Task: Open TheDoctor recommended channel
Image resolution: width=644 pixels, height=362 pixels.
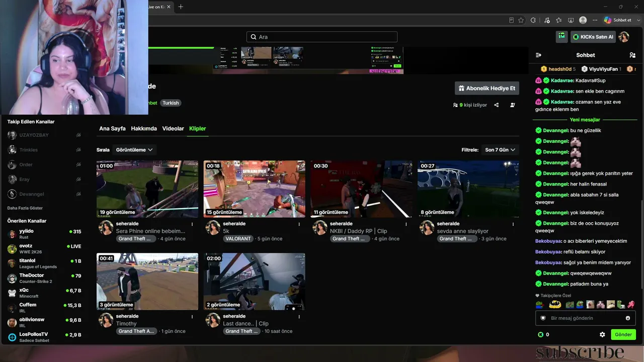Action: pyautogui.click(x=44, y=278)
